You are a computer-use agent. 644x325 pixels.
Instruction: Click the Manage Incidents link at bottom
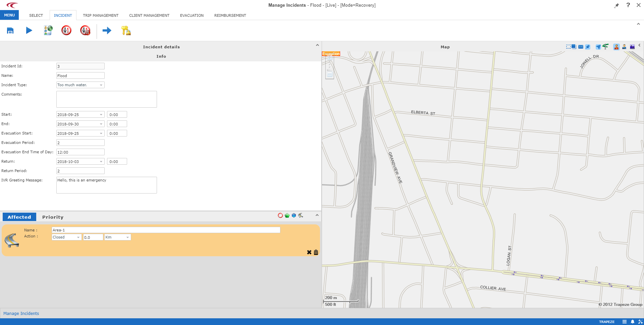(x=21, y=313)
